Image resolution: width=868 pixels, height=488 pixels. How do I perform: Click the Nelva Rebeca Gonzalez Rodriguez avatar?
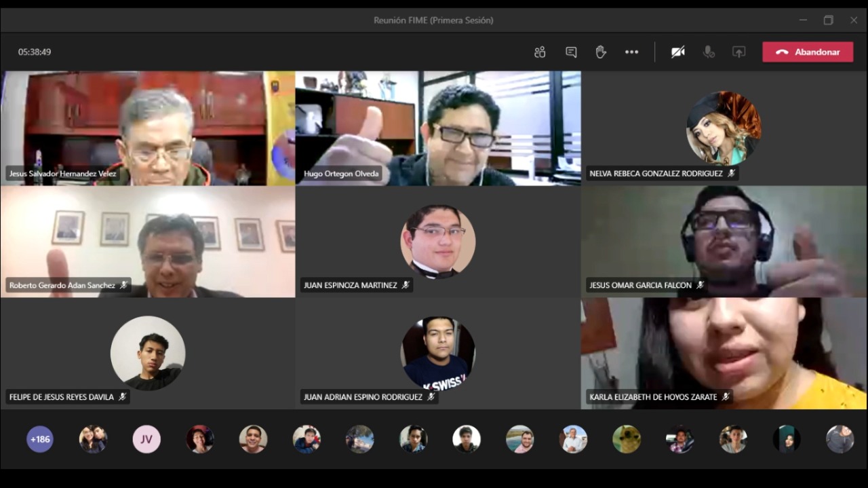724,128
